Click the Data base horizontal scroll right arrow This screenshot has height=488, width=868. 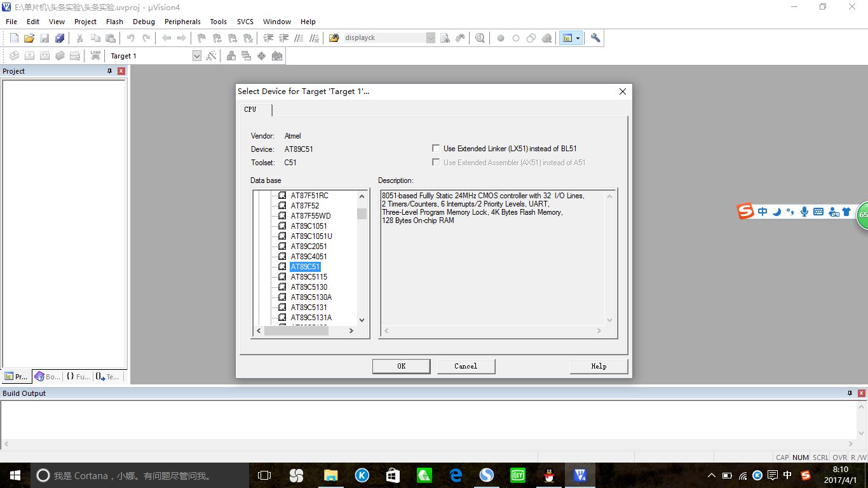[351, 331]
